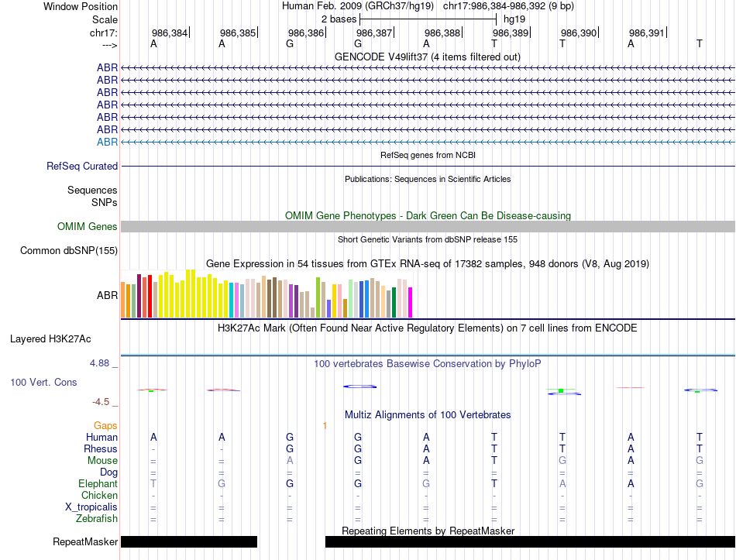The image size is (736, 560).
Task: Click the GENCODE V49lift37 track title
Action: tap(428, 57)
